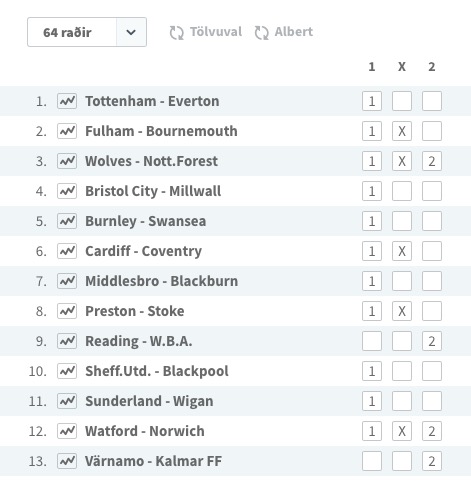Open stats chart icon for Sheff.Utd. - Blackpool
471x500 pixels.
pyautogui.click(x=67, y=371)
